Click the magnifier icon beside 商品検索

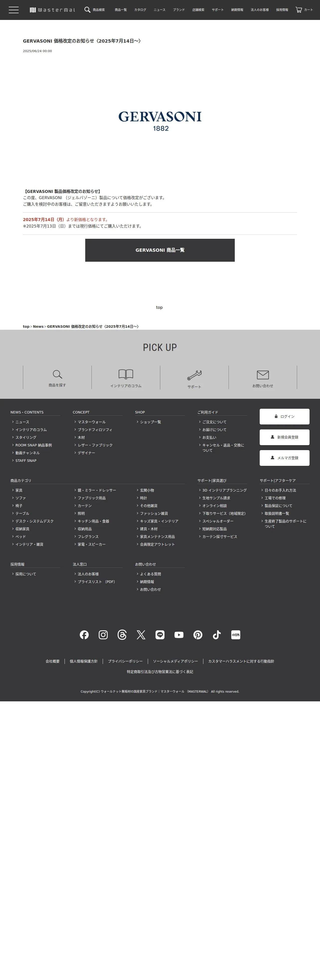point(87,10)
